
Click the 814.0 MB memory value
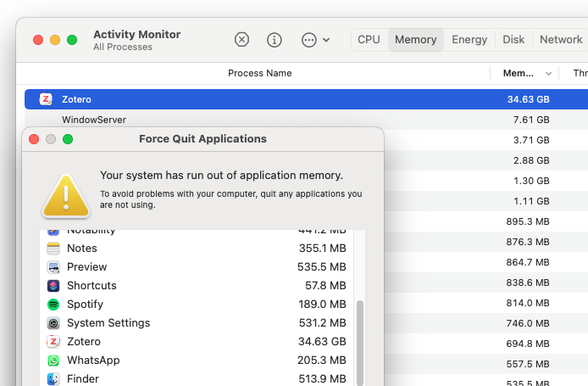pyautogui.click(x=528, y=303)
